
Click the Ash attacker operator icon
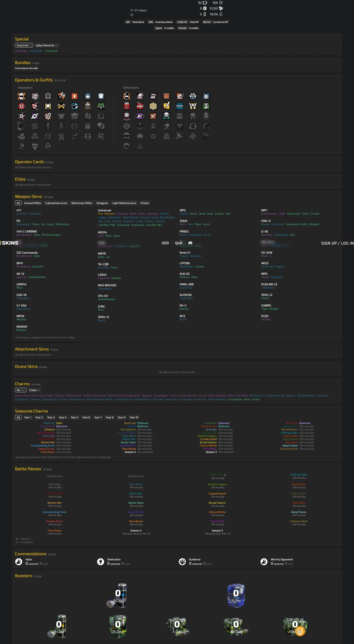click(61, 96)
